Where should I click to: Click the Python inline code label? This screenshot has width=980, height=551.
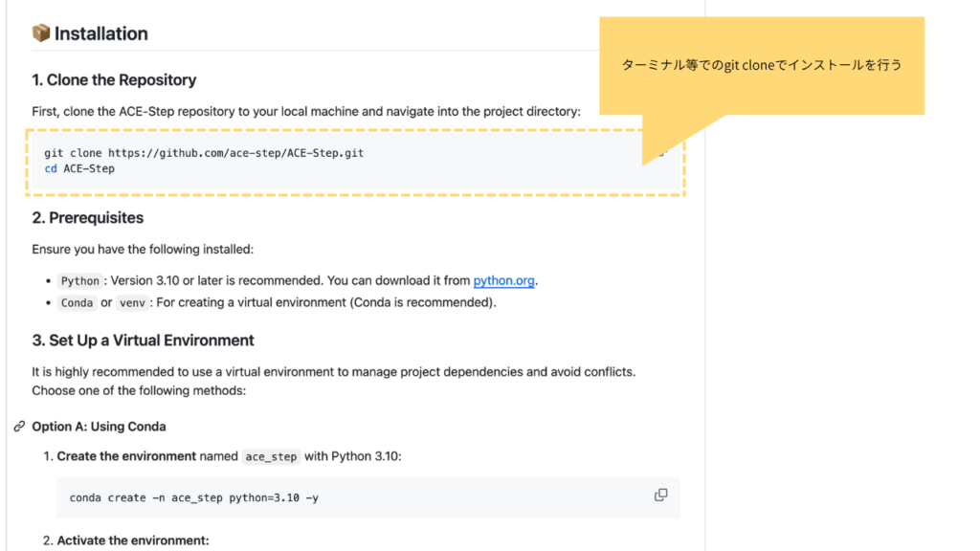pos(79,281)
